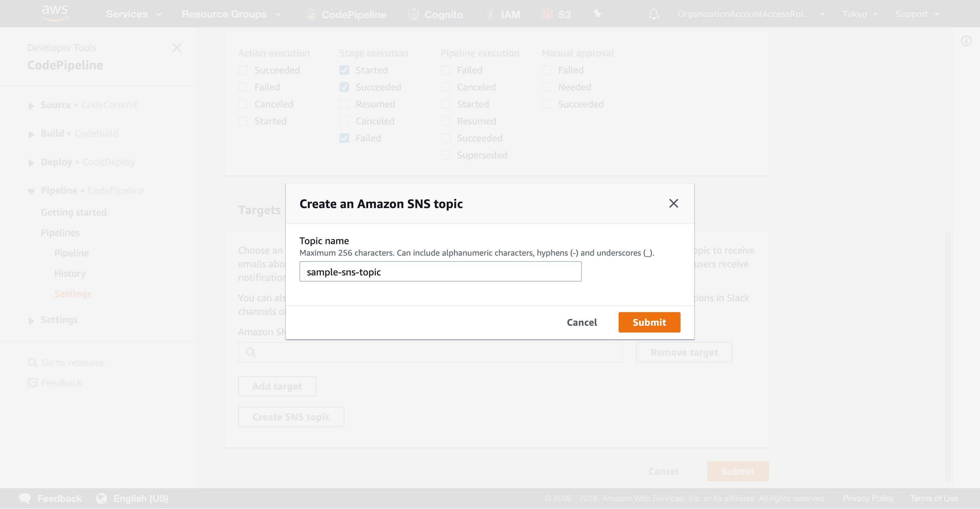
Task: Uncheck Started under Stage execution
Action: (x=344, y=70)
